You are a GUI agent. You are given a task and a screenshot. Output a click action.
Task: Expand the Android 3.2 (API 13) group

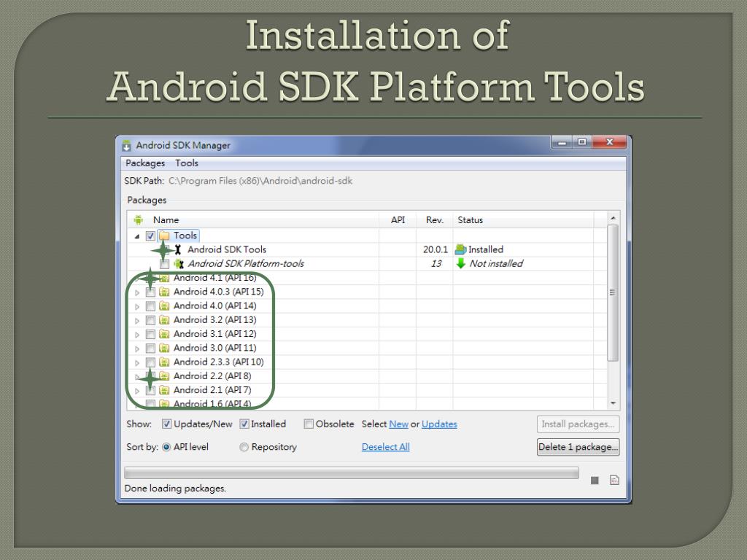tap(137, 321)
